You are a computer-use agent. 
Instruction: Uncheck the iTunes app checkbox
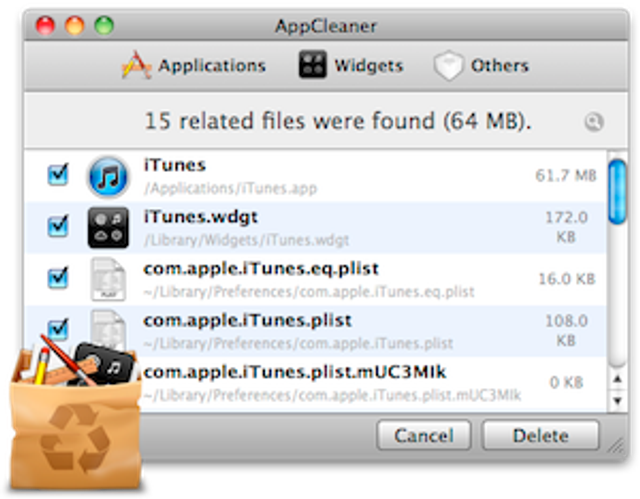[x=58, y=175]
